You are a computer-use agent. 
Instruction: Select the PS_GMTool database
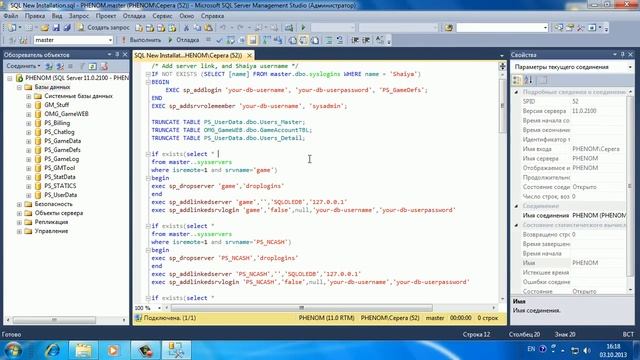pyautogui.click(x=60, y=168)
